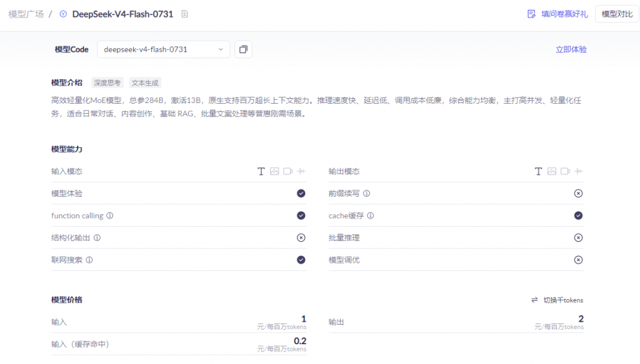Click the 输出 price value 2
Screen dimensions: 640x364
[581, 319]
